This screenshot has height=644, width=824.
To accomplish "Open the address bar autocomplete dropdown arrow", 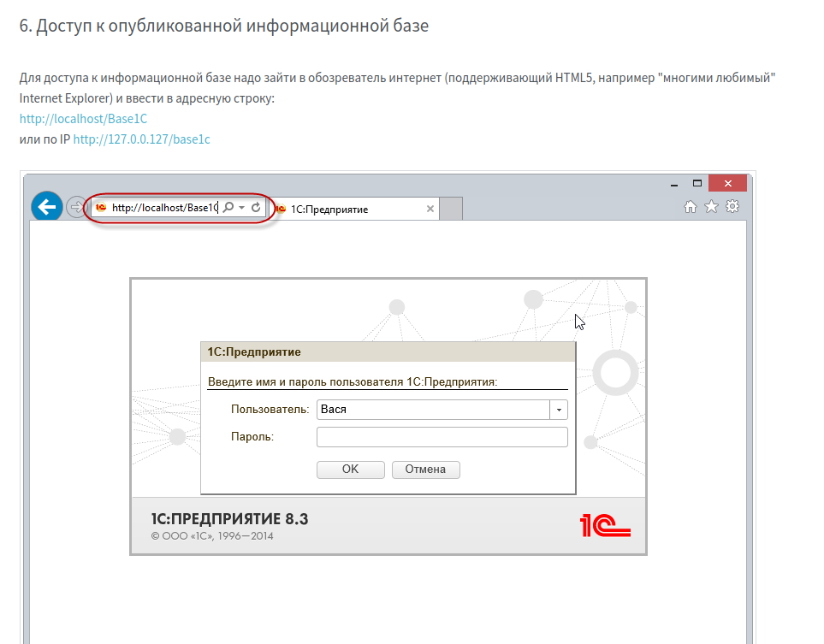I will point(242,208).
